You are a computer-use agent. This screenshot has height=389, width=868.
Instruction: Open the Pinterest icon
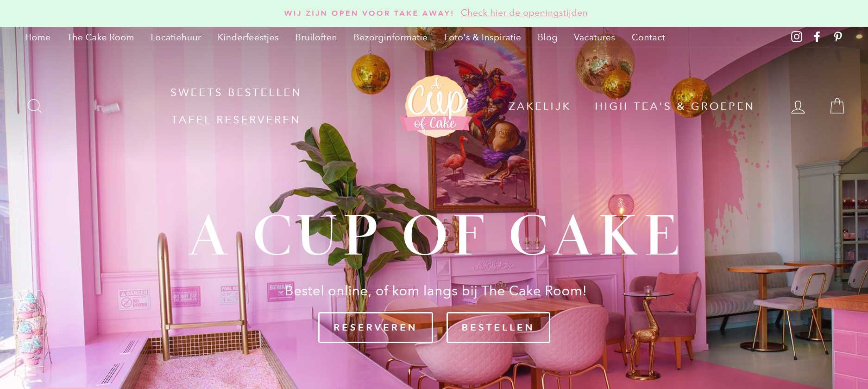[x=838, y=37]
